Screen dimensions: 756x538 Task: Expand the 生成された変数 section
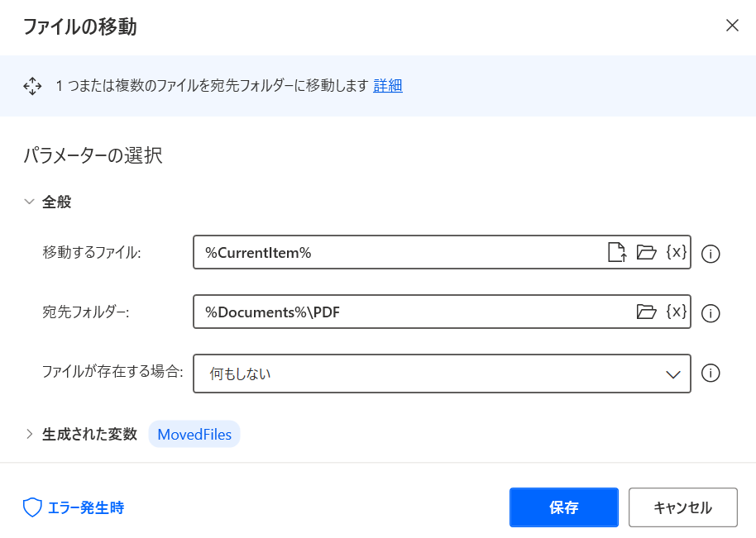[29, 433]
